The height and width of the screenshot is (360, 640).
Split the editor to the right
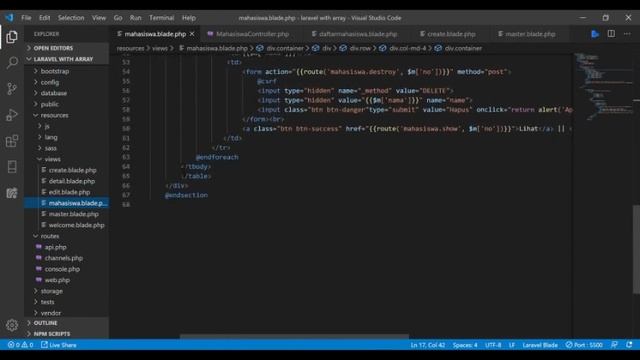(611, 34)
